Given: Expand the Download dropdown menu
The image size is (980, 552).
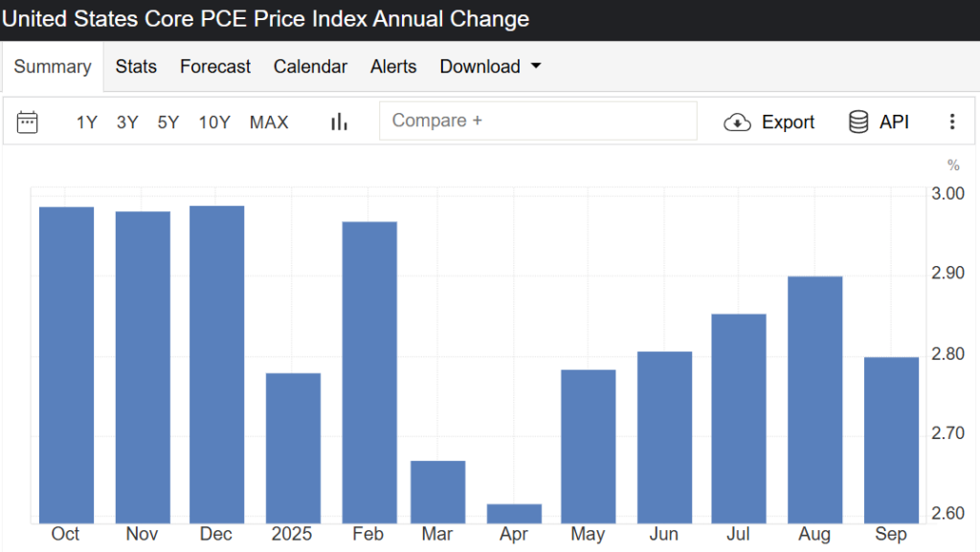Looking at the screenshot, I should (x=490, y=66).
